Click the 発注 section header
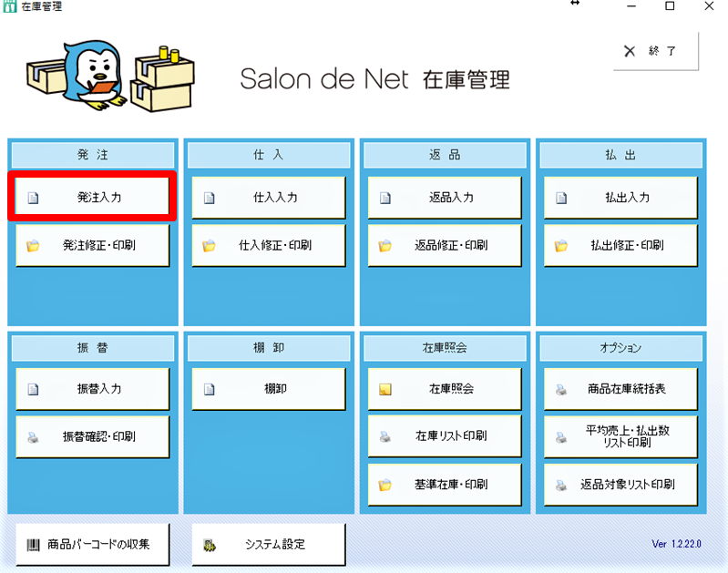 click(92, 155)
